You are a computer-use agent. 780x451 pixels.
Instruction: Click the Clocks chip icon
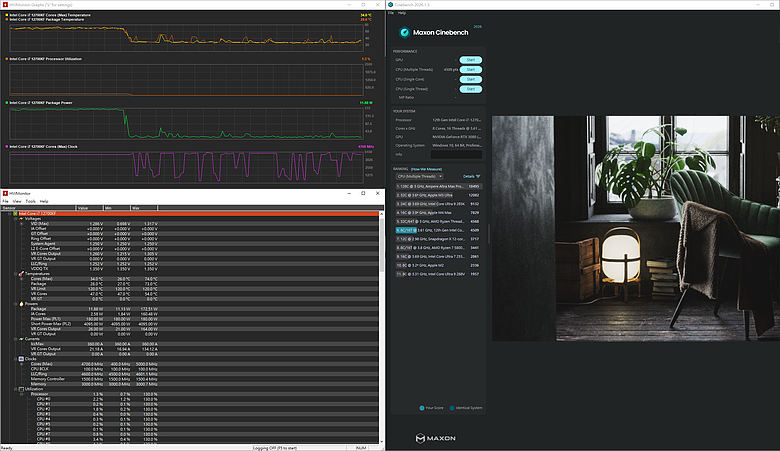[21, 359]
